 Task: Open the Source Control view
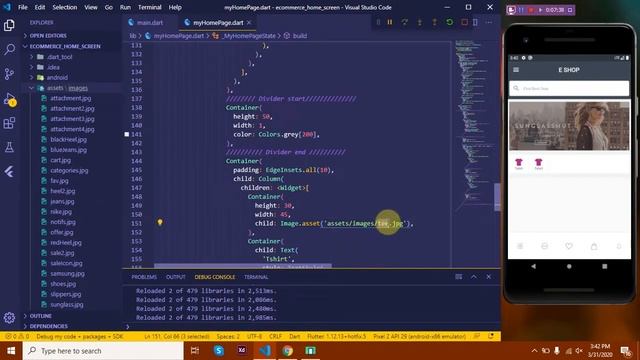tap(9, 74)
